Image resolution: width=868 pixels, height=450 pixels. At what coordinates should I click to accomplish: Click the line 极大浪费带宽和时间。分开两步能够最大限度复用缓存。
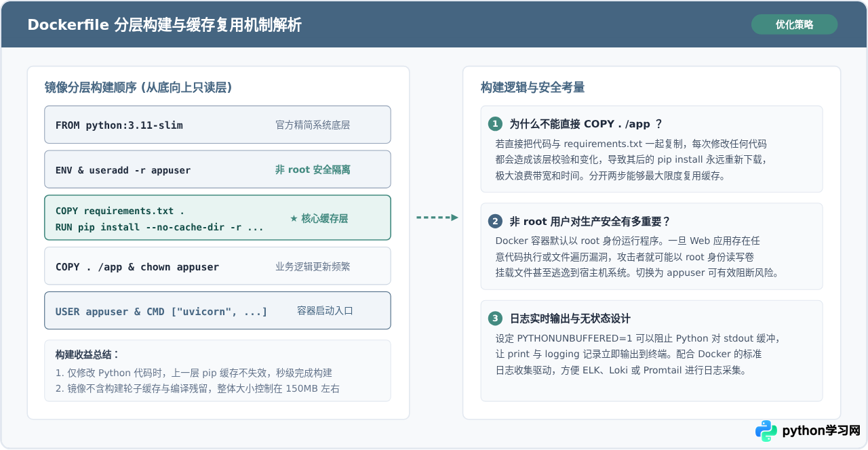tap(610, 176)
